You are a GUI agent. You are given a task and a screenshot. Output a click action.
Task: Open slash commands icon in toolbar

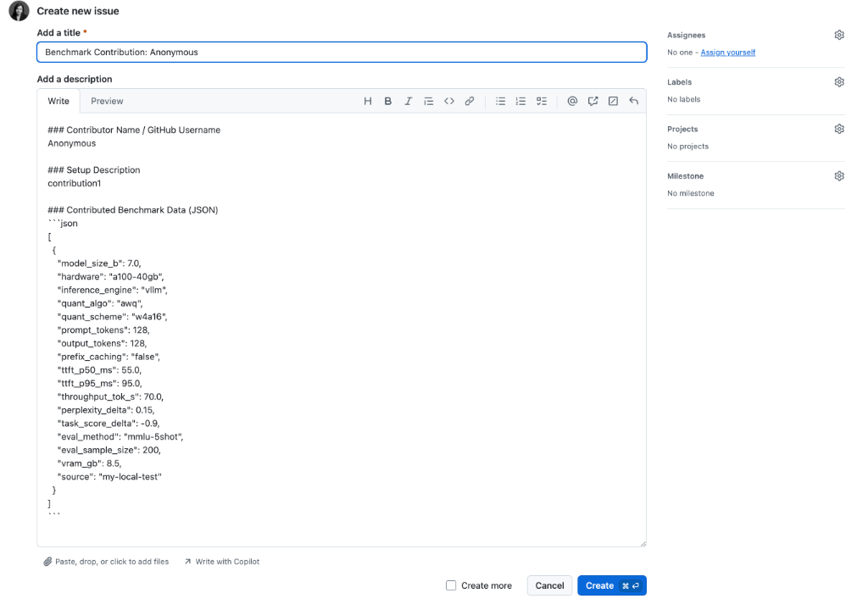click(614, 101)
